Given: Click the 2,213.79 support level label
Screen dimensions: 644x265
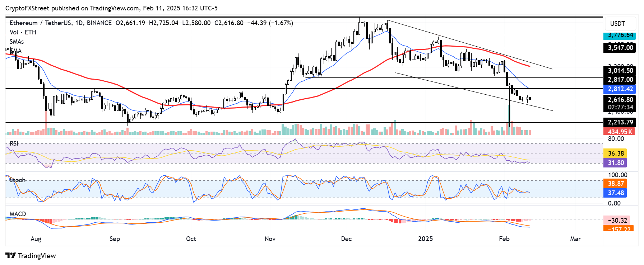Looking at the screenshot, I should [620, 122].
